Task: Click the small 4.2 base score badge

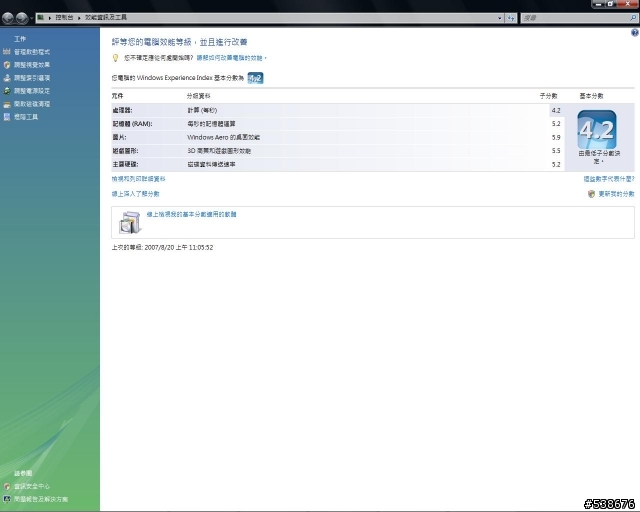Action: [256, 78]
